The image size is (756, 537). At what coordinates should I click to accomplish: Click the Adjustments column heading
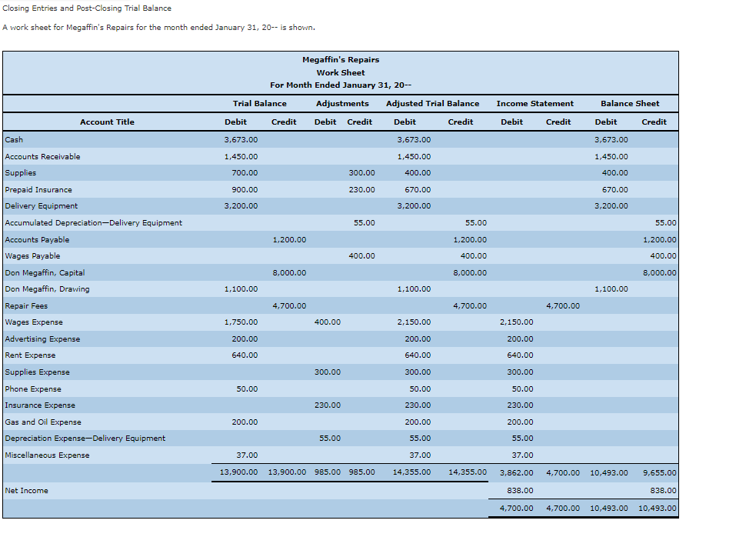pos(342,103)
